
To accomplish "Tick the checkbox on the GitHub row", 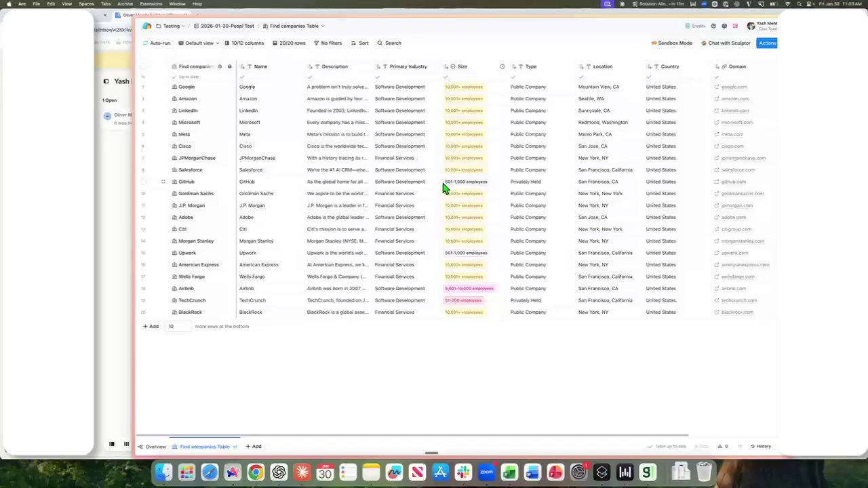I will pyautogui.click(x=143, y=182).
